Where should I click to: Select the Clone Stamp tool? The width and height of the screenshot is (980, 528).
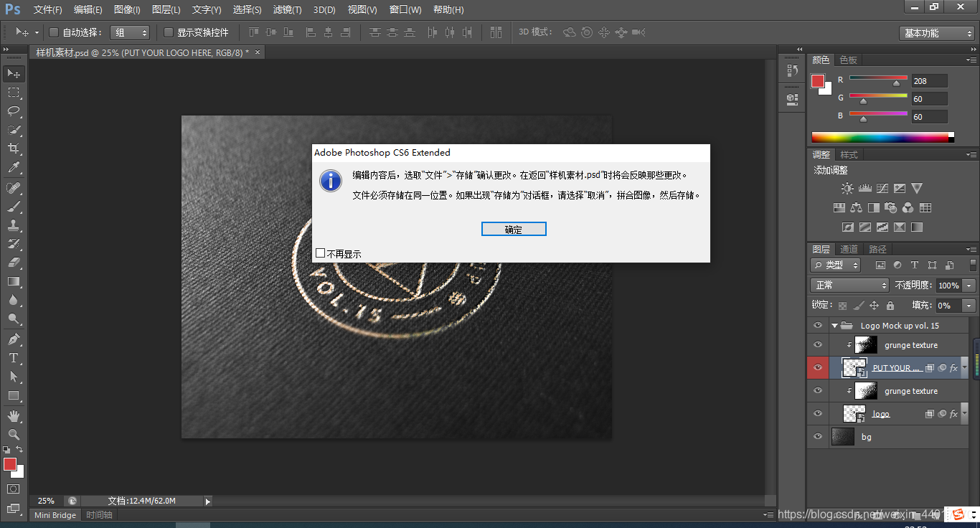(x=14, y=225)
